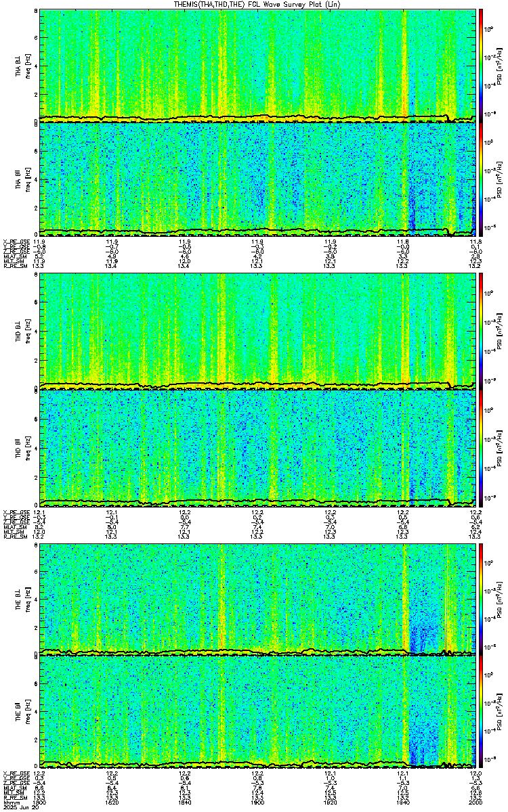Click the 1940 time tick label
The height and width of the screenshot is (812, 508).
(403, 803)
